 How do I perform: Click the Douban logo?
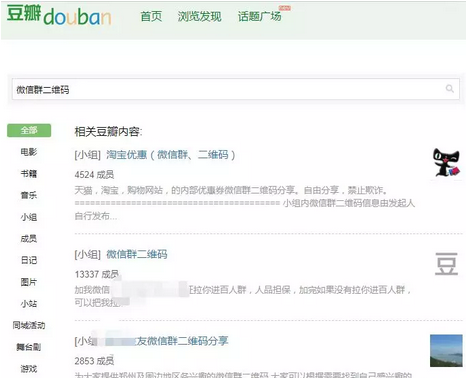(59, 15)
